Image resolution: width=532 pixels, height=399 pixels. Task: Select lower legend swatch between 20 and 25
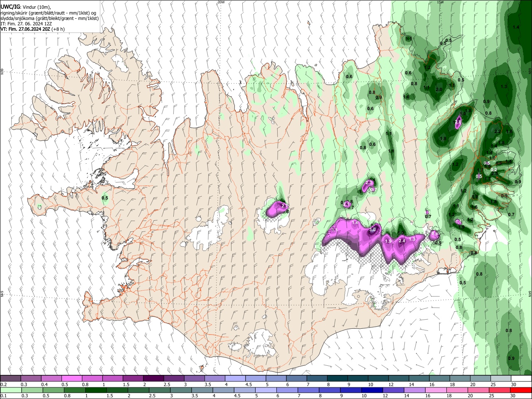click(478, 390)
